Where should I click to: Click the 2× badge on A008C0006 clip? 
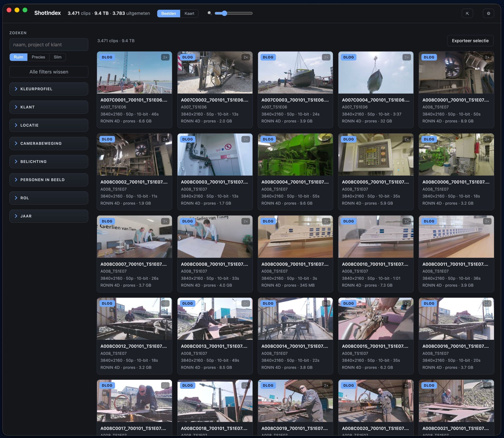(x=487, y=139)
